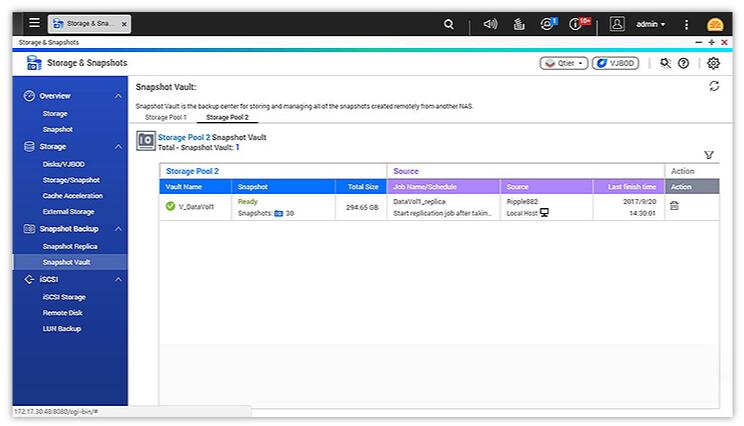744x426 pixels.
Task: Open background tasks icon in top bar
Action: pyautogui.click(x=519, y=24)
